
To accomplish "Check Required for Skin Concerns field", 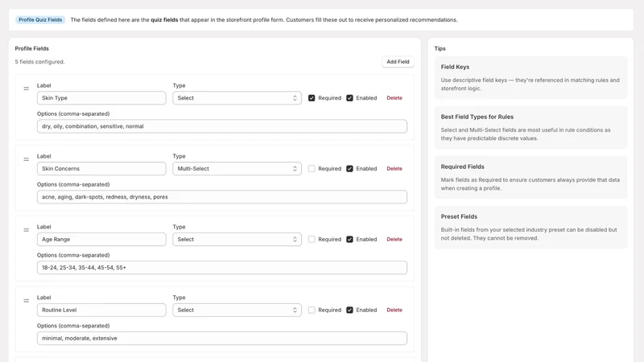I will (x=312, y=169).
